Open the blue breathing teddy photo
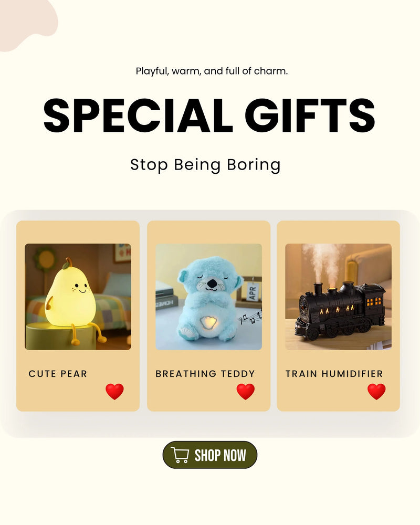The height and width of the screenshot is (525, 420). pos(208,297)
